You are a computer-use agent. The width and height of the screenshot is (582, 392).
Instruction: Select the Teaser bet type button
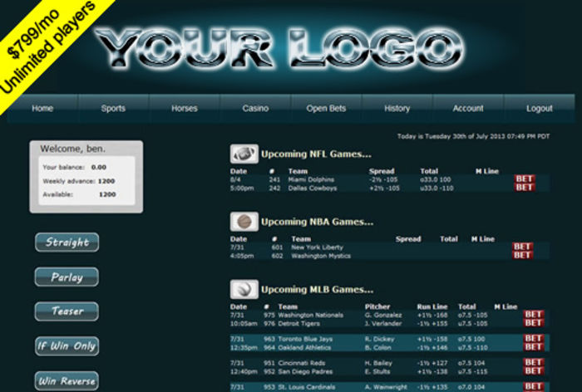[67, 311]
